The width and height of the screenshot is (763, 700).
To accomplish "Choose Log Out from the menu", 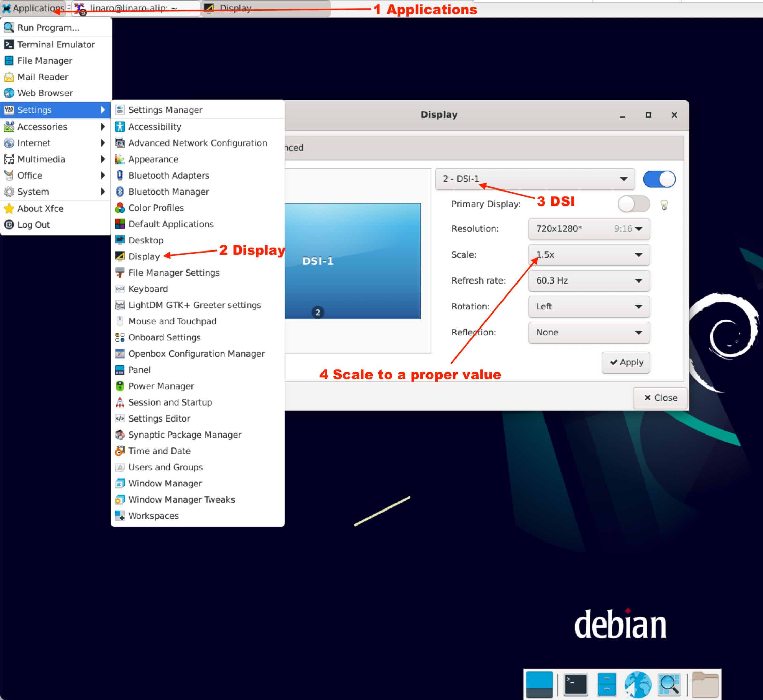I will coord(56,225).
